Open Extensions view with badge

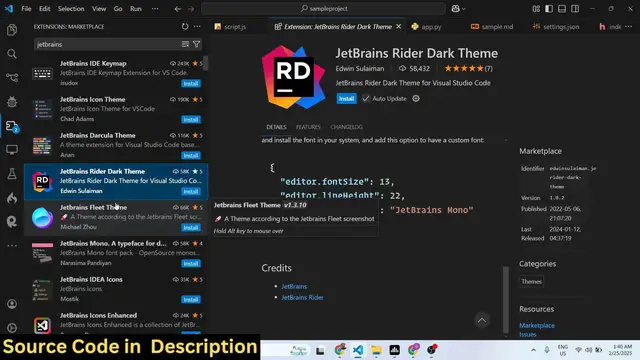tap(12, 126)
